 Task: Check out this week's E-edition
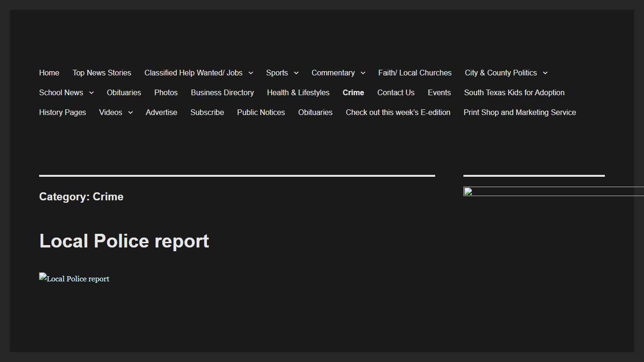tap(398, 112)
